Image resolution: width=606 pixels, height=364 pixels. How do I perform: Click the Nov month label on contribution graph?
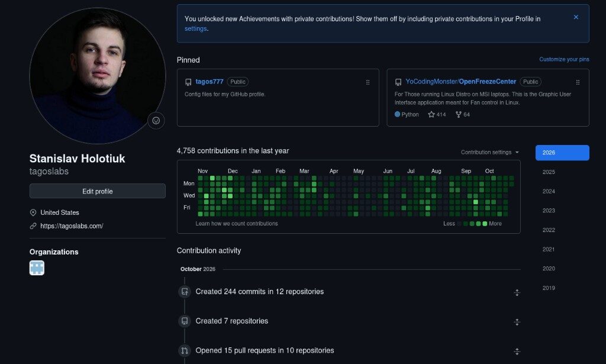202,171
